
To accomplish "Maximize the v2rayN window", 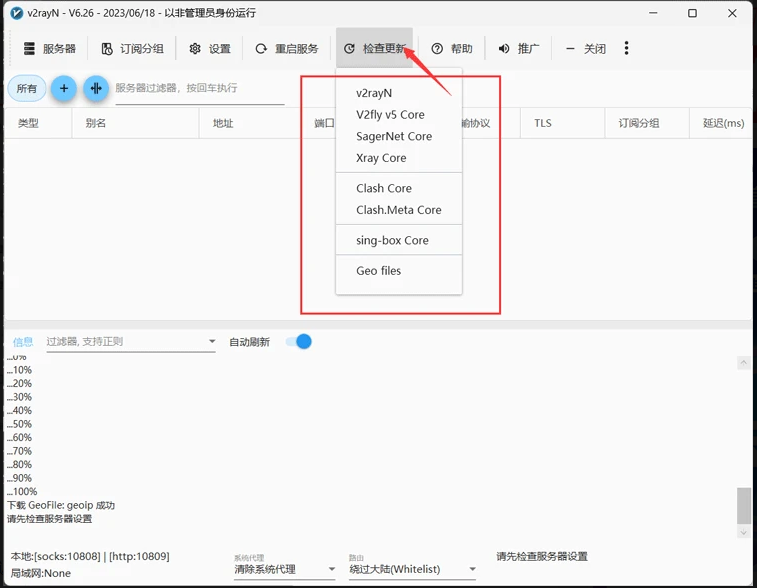I will (692, 13).
